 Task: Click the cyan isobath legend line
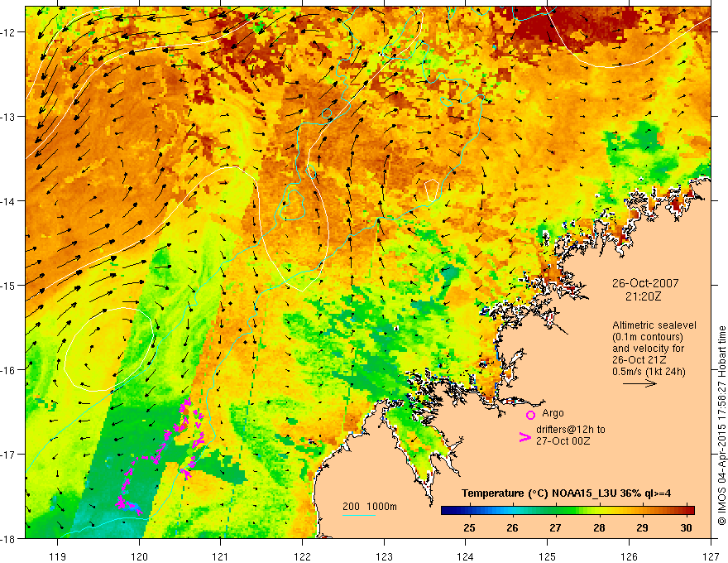click(359, 515)
